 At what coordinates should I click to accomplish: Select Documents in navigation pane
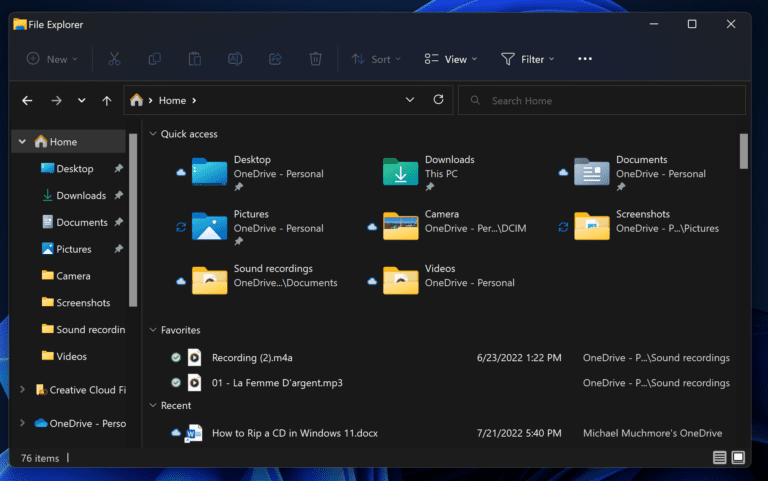pyautogui.click(x=81, y=222)
